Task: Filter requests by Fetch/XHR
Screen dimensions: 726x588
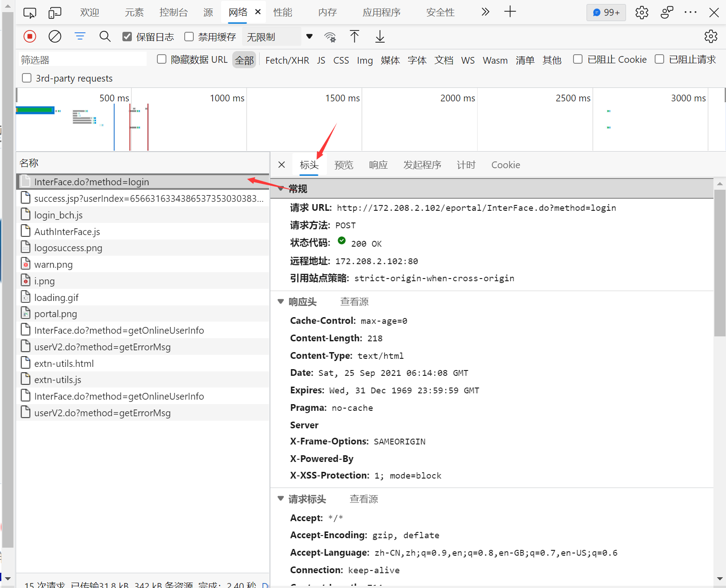Action: coord(287,60)
